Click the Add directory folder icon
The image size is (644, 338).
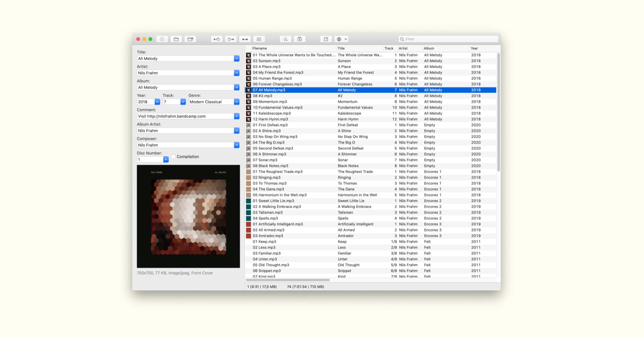tap(190, 39)
